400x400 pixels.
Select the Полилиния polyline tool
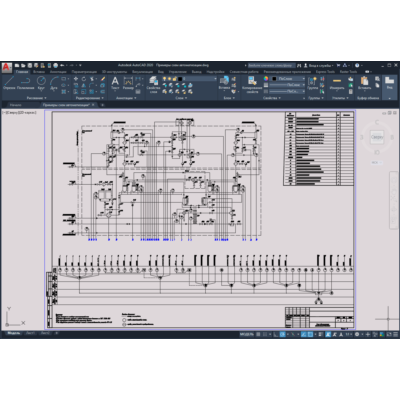click(x=25, y=83)
